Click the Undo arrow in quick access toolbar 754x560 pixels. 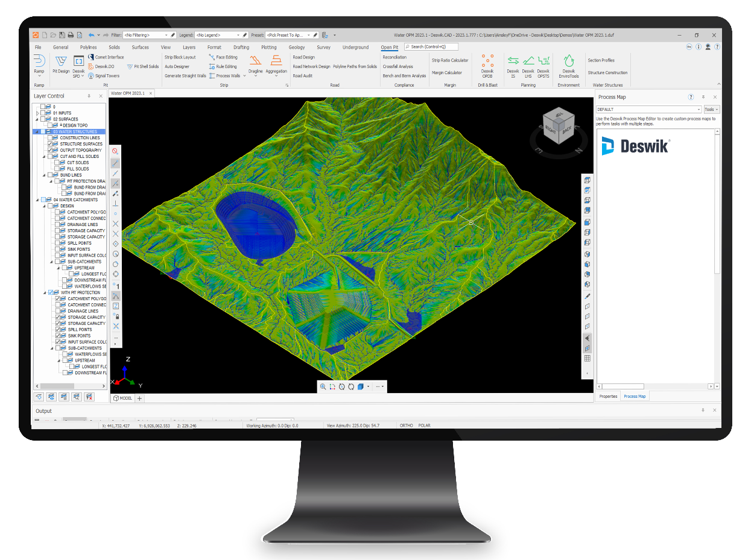point(91,35)
